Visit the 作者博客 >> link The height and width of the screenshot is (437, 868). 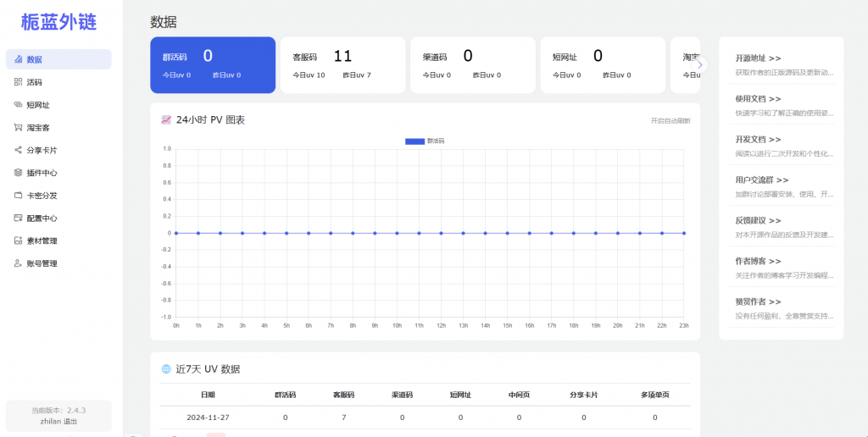pos(758,261)
